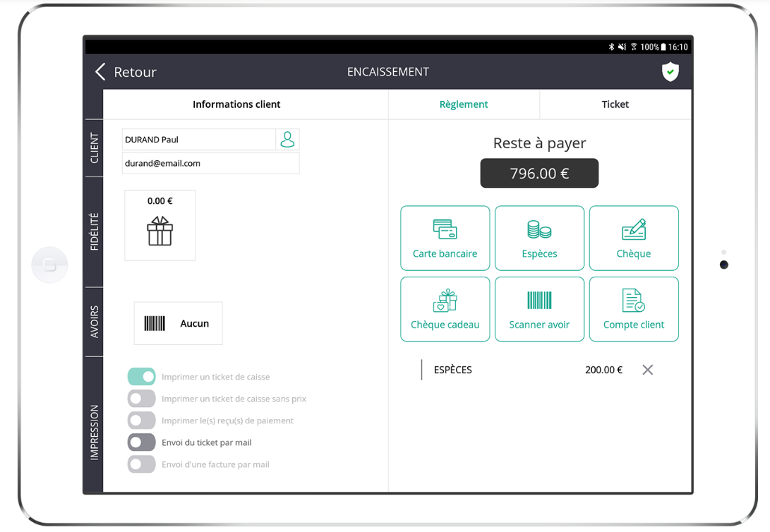Click the 200.00 € payment amount
The width and height of the screenshot is (770, 532).
click(x=603, y=370)
